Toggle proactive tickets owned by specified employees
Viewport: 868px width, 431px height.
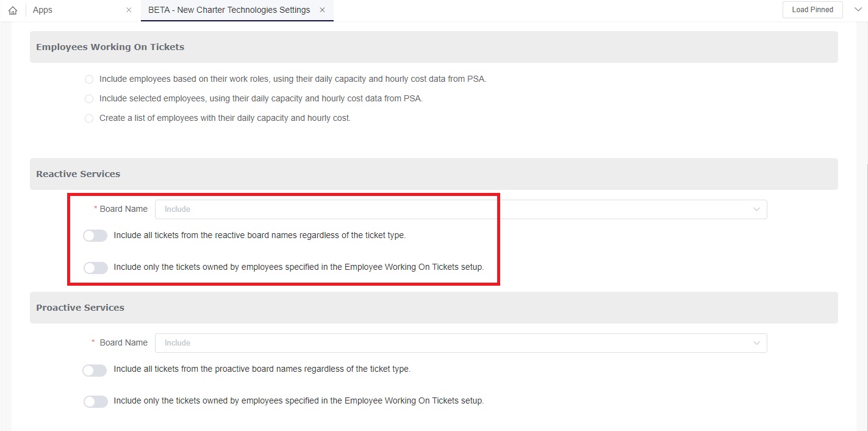pos(95,402)
